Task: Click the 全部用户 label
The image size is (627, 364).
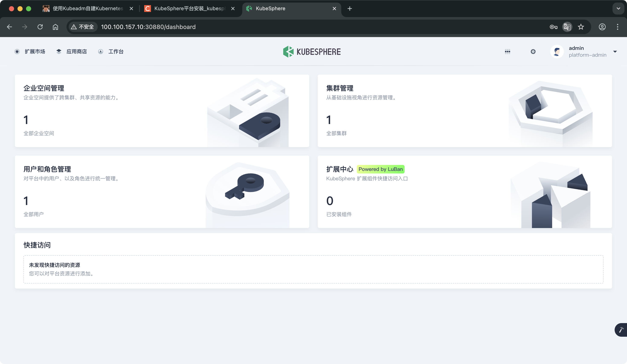Action: 34,214
